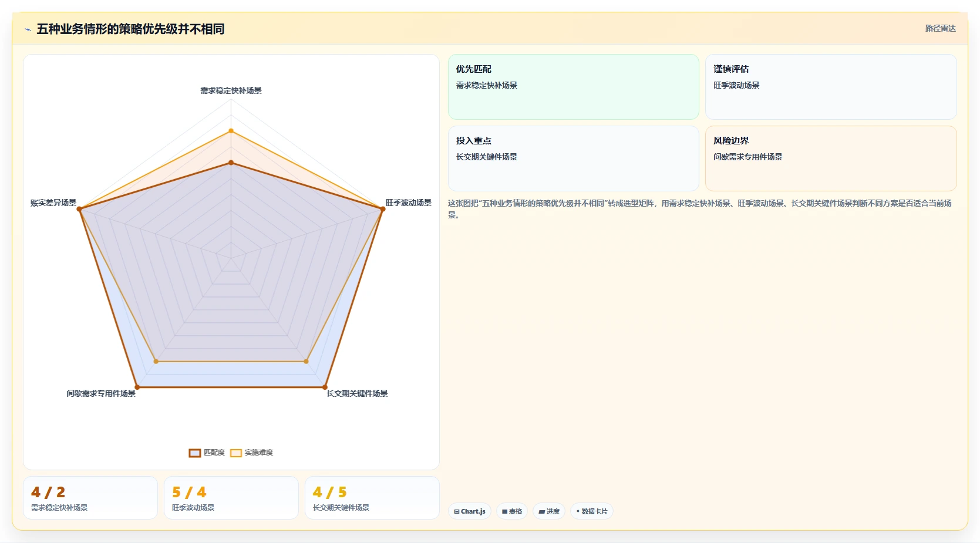
Task: Click the description paragraph starting 这张图把
Action: tap(700, 209)
